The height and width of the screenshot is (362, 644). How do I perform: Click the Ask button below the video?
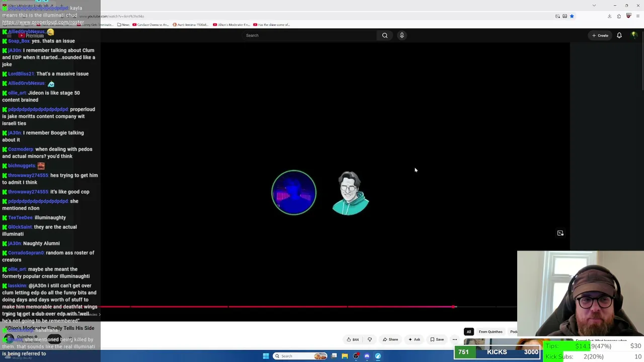pos(415,339)
